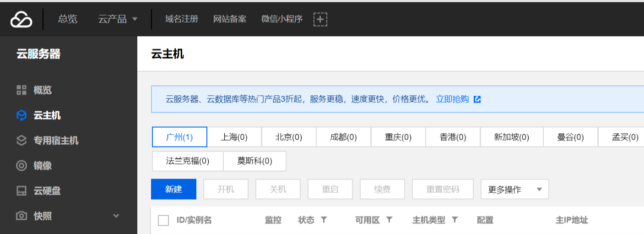Open the 更多操作 dropdown
Viewport: 644px width, 234px height.
click(x=514, y=189)
